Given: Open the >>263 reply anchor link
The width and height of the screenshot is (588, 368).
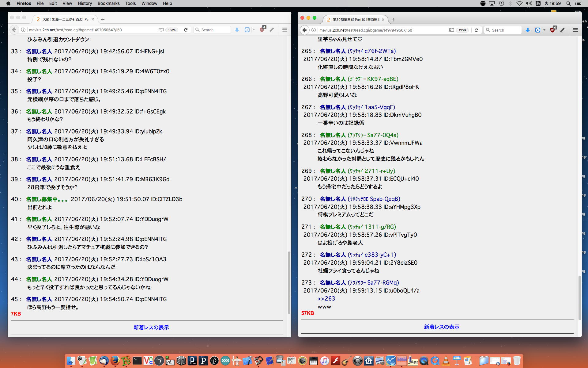Looking at the screenshot, I should (x=326, y=299).
